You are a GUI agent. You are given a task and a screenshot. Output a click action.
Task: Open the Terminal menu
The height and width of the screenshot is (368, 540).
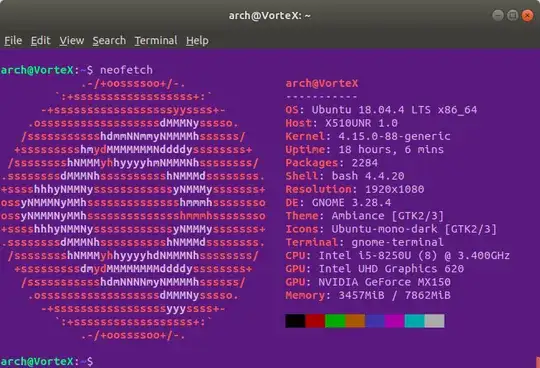point(156,41)
